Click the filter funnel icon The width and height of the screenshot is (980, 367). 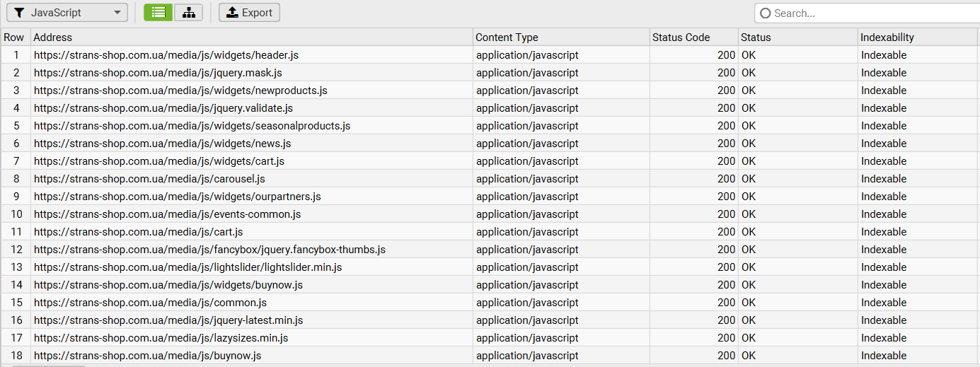(19, 13)
